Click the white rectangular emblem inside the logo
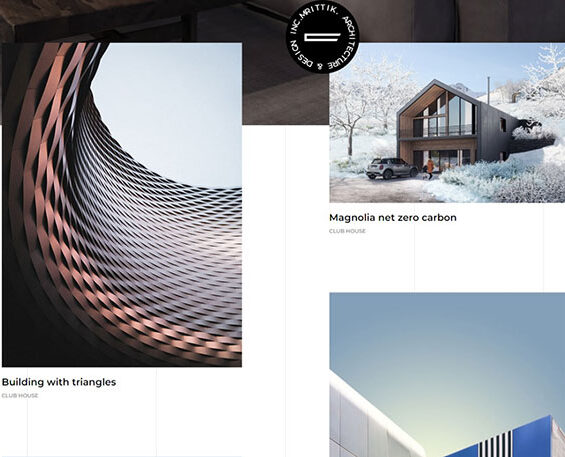Image resolution: width=565 pixels, height=457 pixels. point(322,37)
